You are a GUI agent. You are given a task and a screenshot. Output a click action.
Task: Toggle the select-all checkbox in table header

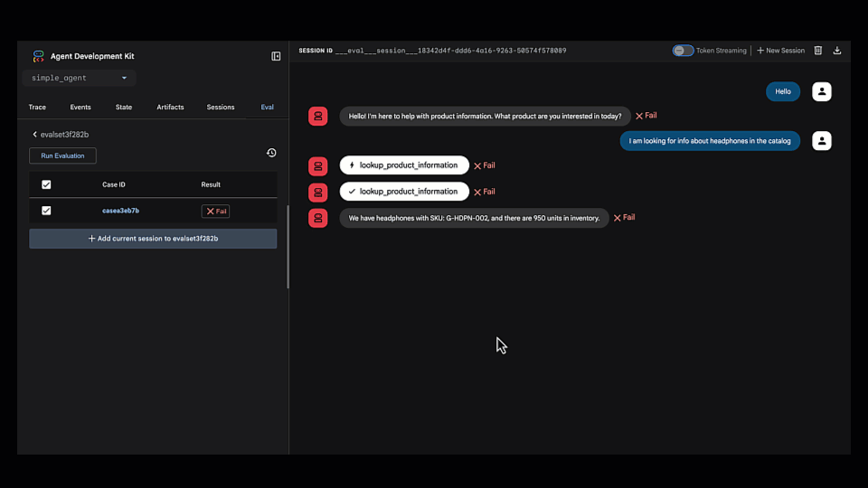pyautogui.click(x=46, y=184)
